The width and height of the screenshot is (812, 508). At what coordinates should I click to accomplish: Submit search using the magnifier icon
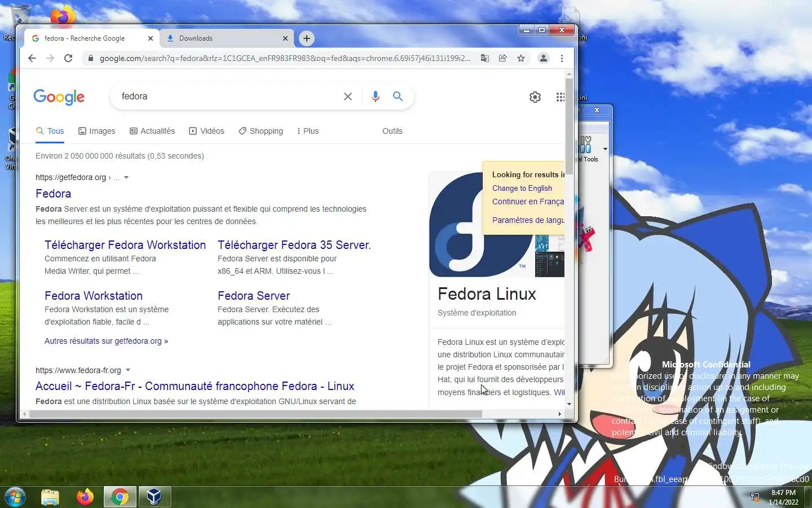point(398,97)
